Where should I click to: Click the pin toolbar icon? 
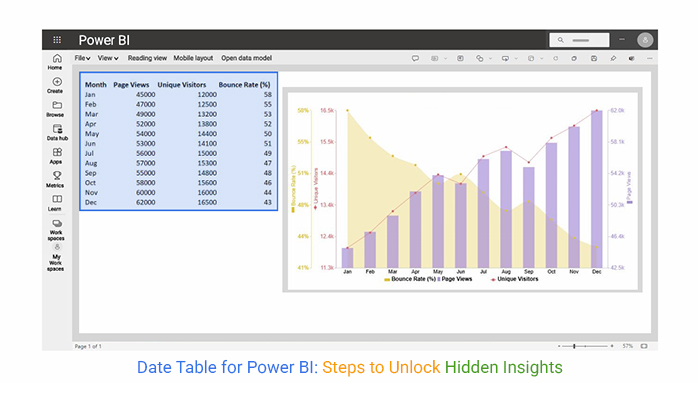[613, 58]
